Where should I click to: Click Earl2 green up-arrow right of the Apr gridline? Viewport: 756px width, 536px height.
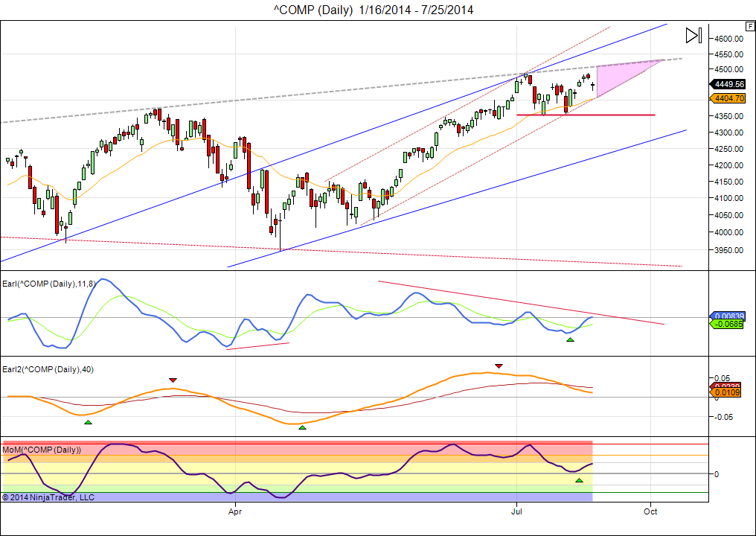click(x=301, y=427)
